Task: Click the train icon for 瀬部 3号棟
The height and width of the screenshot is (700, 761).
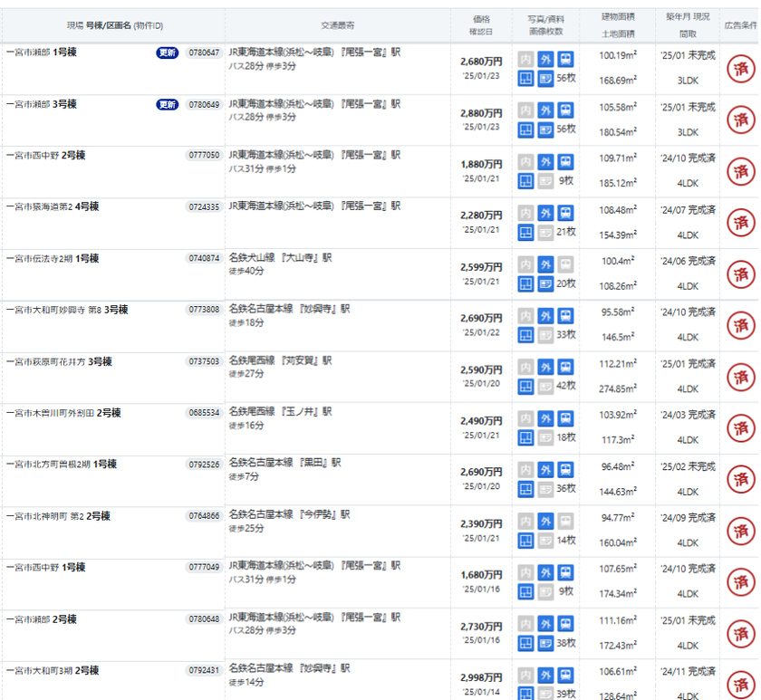Action: (x=565, y=110)
